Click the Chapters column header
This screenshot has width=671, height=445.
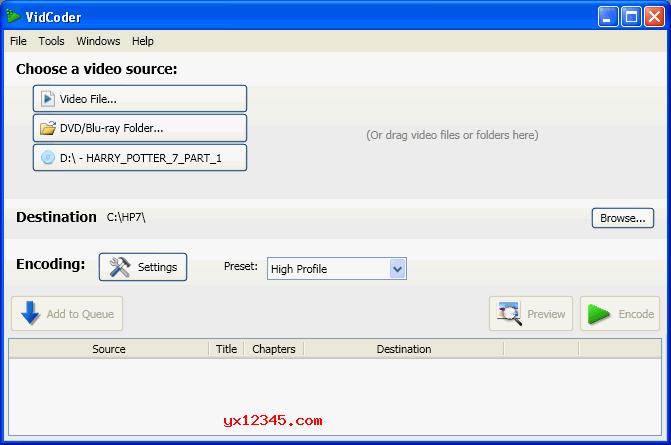click(274, 349)
